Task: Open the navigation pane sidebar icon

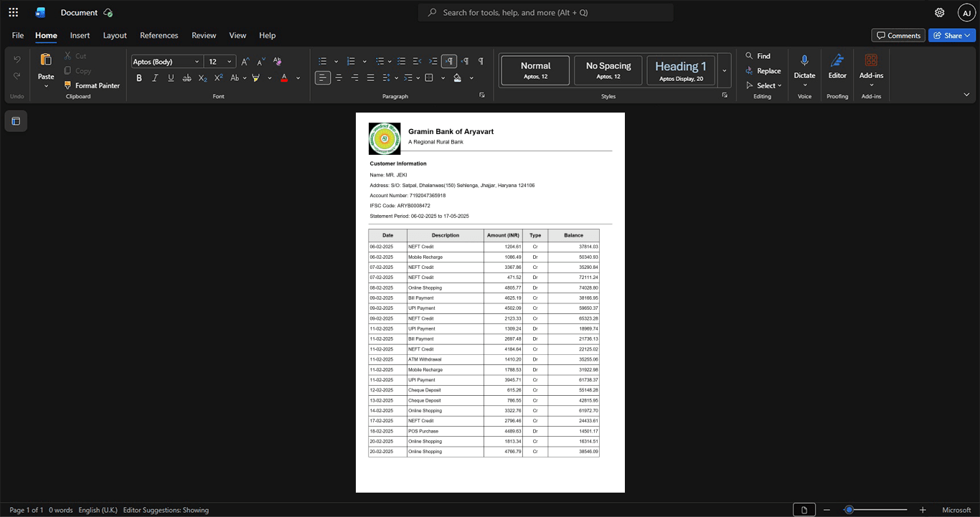Action: point(16,121)
